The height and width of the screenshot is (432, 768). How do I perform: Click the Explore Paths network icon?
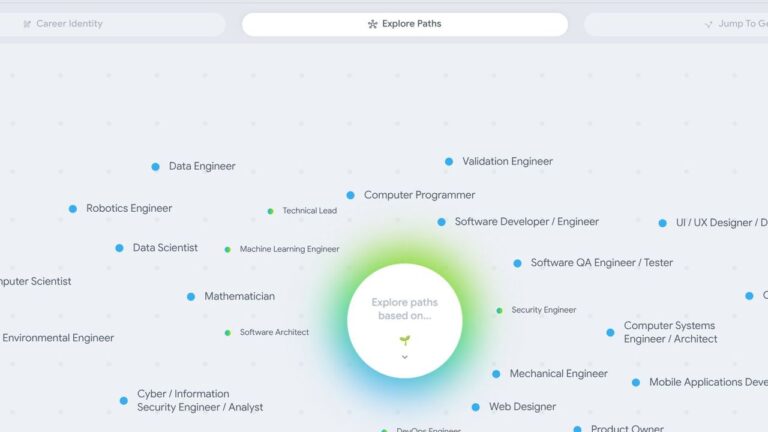point(372,24)
